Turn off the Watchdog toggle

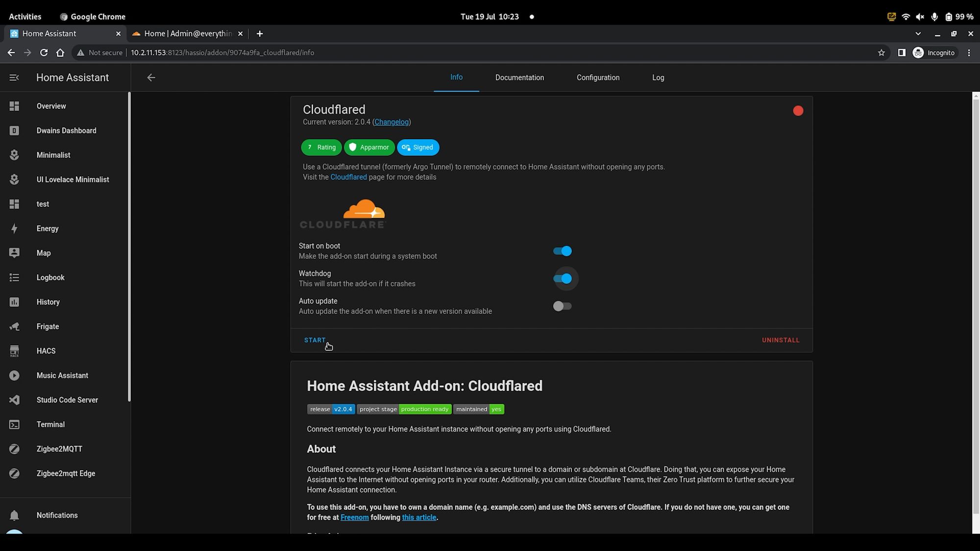(563, 279)
